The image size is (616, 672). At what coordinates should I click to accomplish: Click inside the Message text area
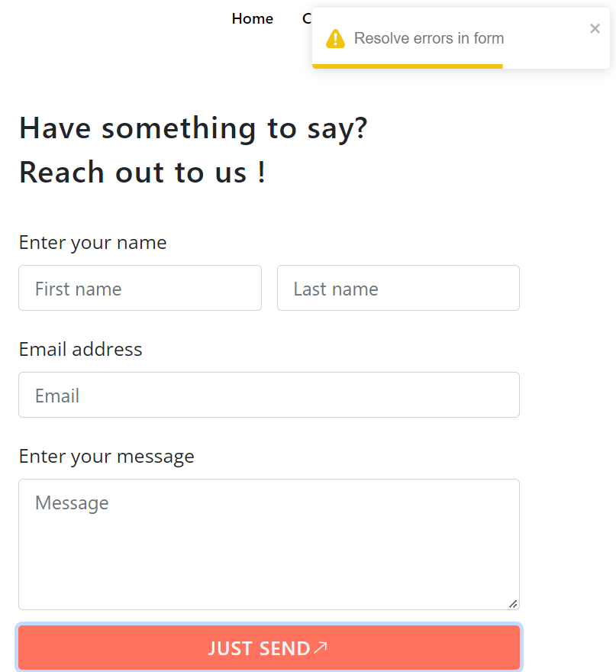click(269, 542)
